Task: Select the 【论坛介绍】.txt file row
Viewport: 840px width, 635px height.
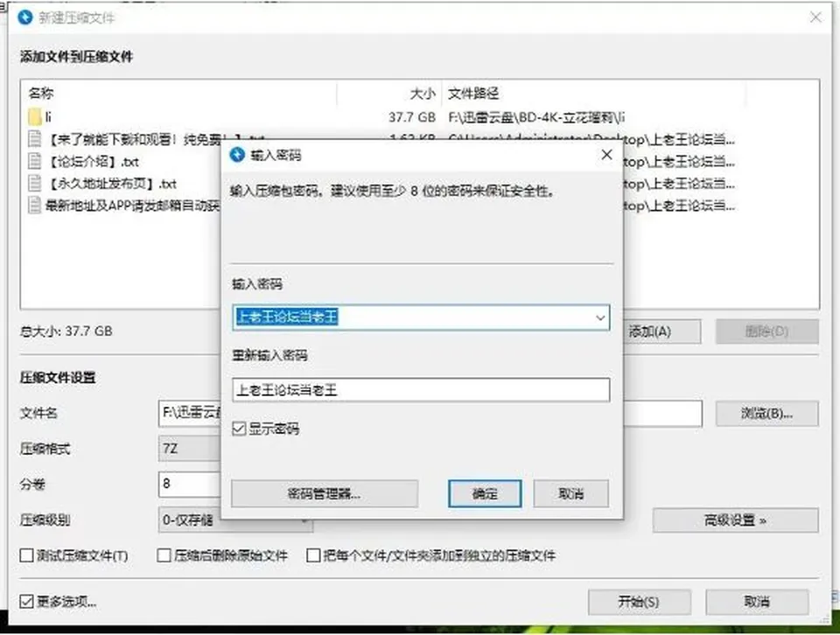Action: tap(94, 161)
